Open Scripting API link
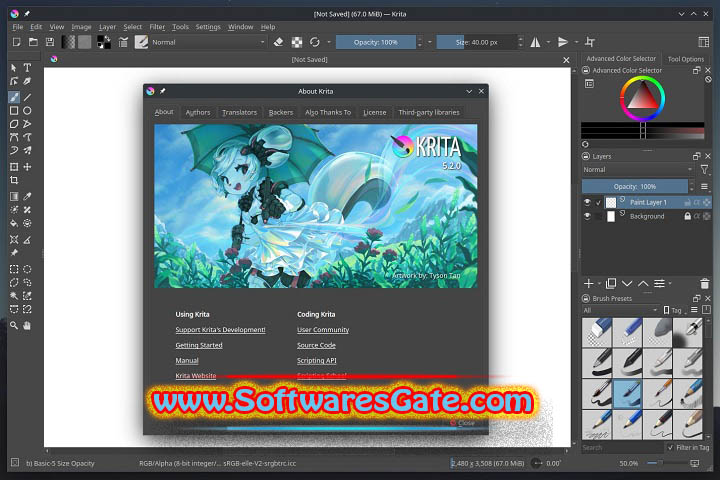This screenshot has height=480, width=720. tap(317, 361)
